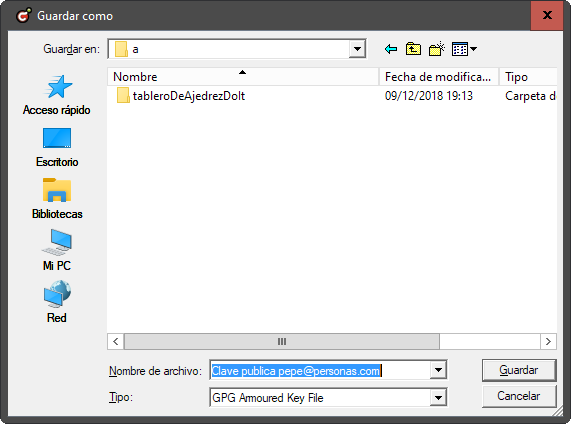This screenshot has width=571, height=424.
Task: Select Mi PC in places bar
Action: 57,250
